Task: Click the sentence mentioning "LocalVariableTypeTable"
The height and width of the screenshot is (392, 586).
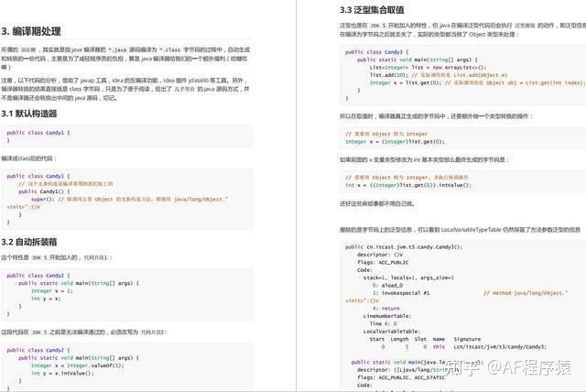Action: pos(460,230)
